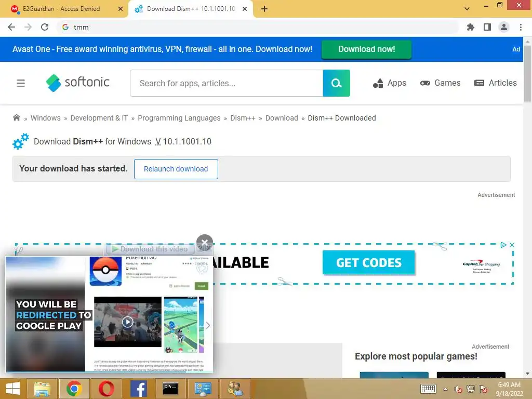Advance screenshots with right chevron
The height and width of the screenshot is (399, 532).
click(x=208, y=325)
